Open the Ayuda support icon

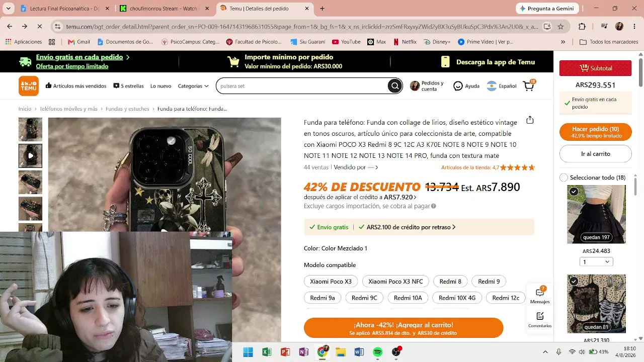coord(466,86)
